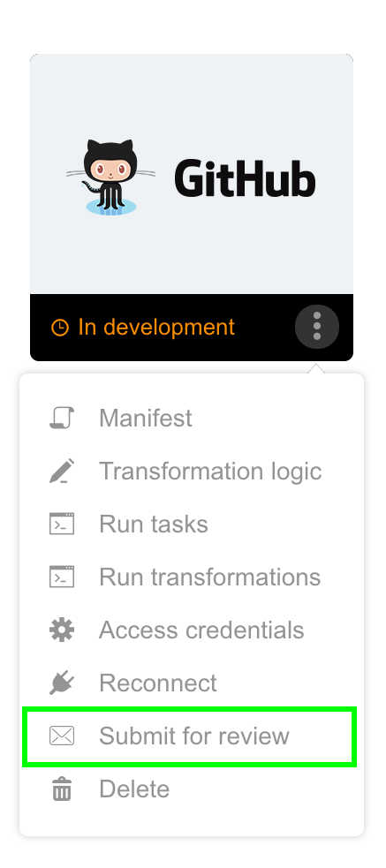The width and height of the screenshot is (386, 868).
Task: Select Run transformations text
Action: pos(210,577)
